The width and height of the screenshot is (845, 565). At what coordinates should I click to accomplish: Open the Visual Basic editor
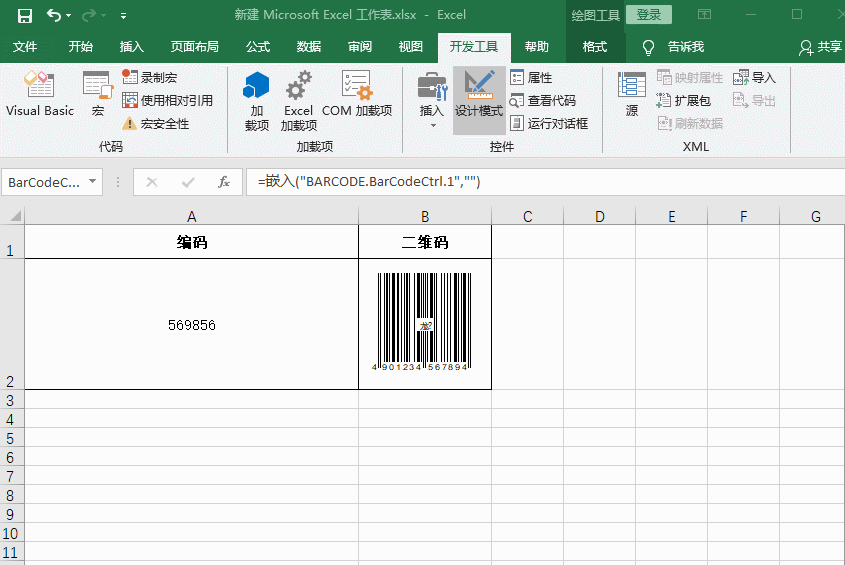pyautogui.click(x=40, y=94)
